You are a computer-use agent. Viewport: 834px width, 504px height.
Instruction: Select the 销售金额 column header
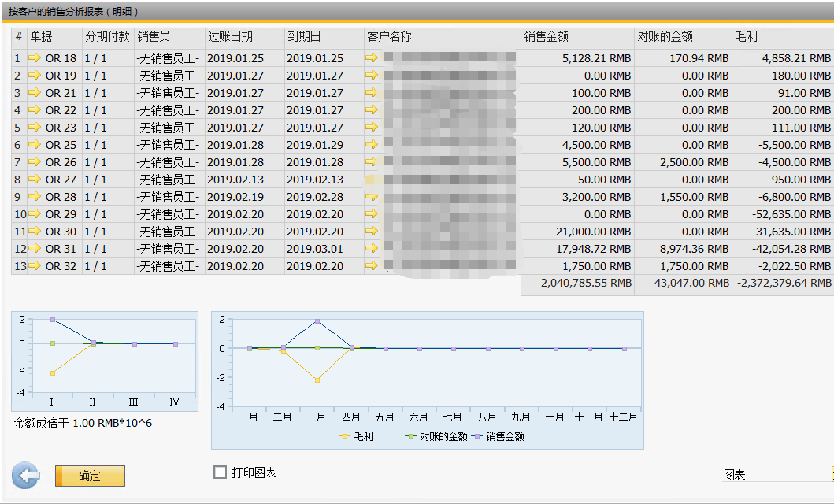pos(577,37)
